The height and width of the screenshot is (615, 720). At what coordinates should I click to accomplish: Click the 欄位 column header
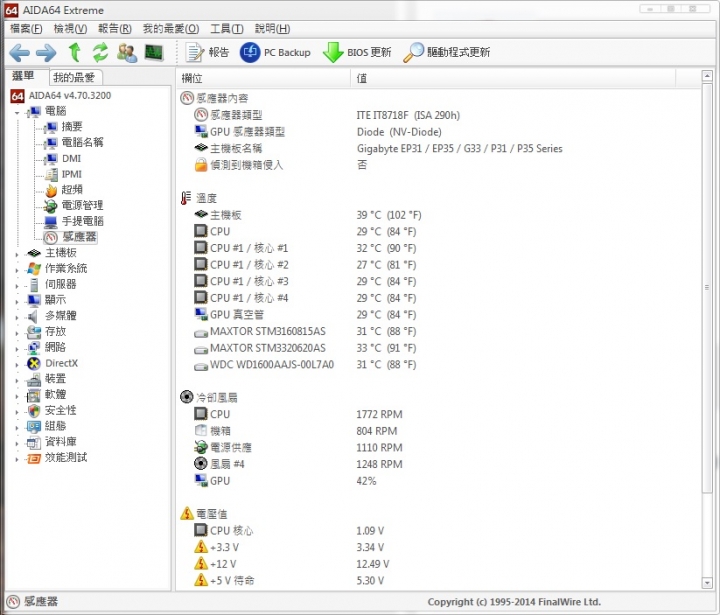264,79
